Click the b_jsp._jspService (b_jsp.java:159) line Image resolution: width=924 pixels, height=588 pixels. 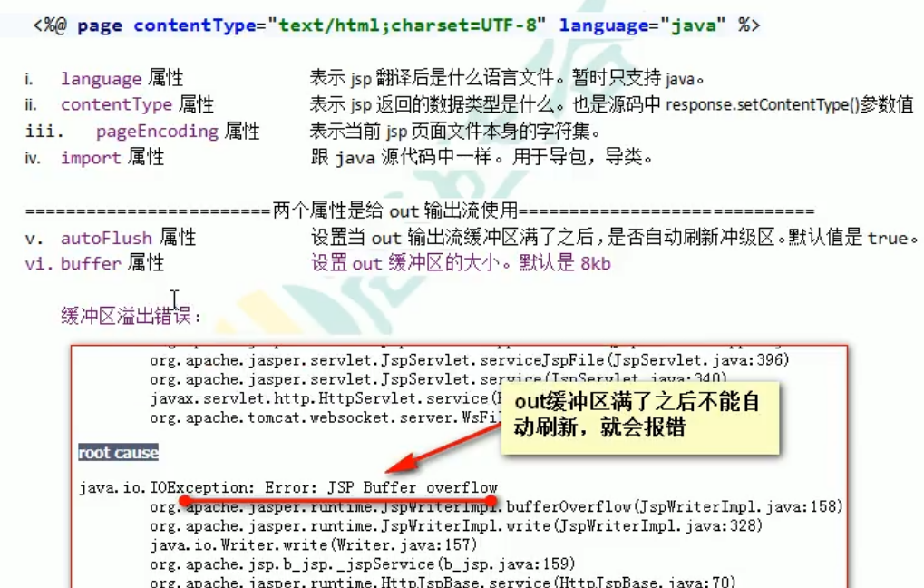pos(363,564)
